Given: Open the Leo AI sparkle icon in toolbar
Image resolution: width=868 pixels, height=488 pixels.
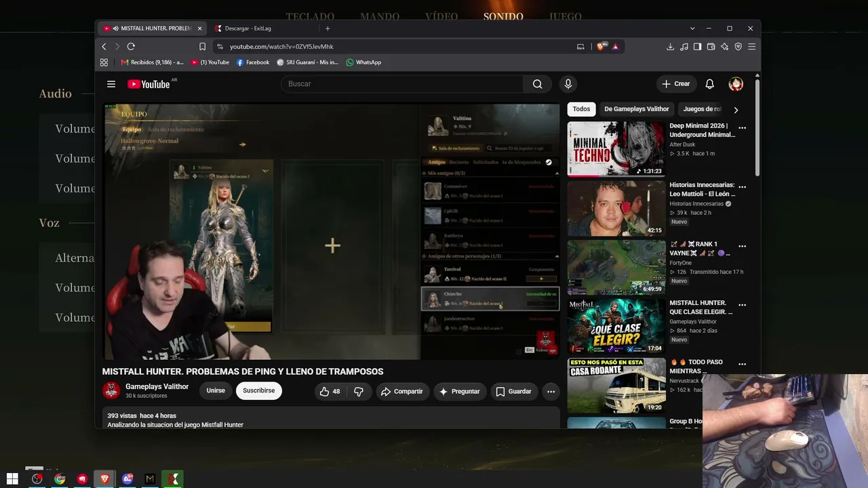Looking at the screenshot, I should [724, 47].
